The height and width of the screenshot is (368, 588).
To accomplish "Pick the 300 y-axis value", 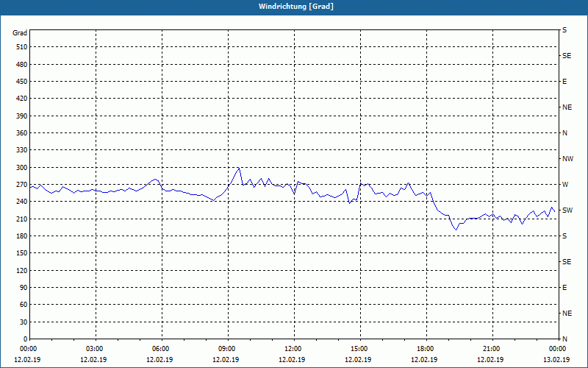I will click(x=22, y=167).
